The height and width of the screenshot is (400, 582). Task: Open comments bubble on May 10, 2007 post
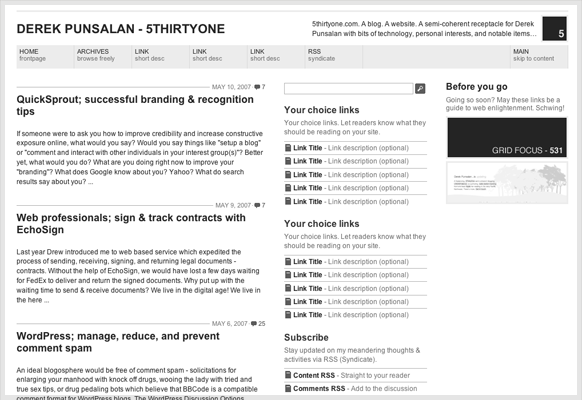(257, 87)
